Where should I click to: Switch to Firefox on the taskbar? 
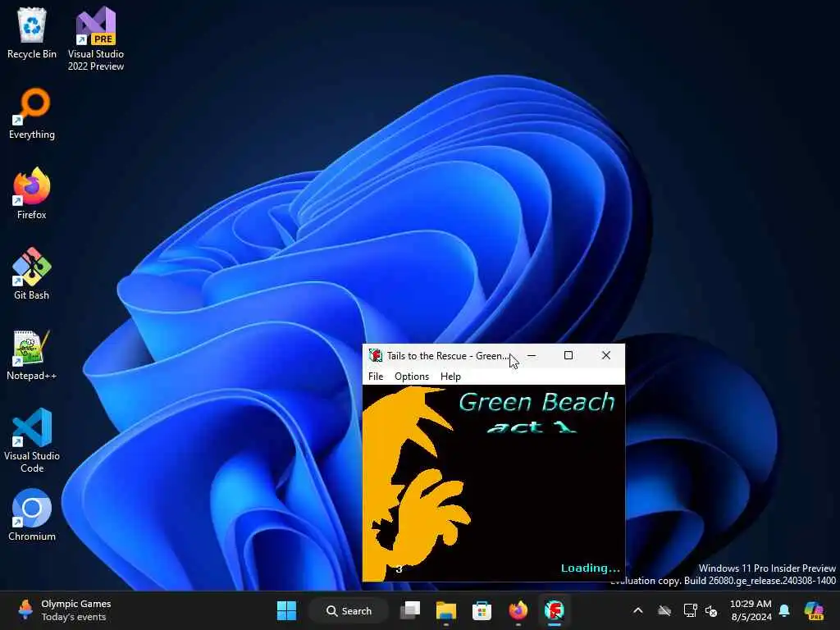pyautogui.click(x=518, y=610)
